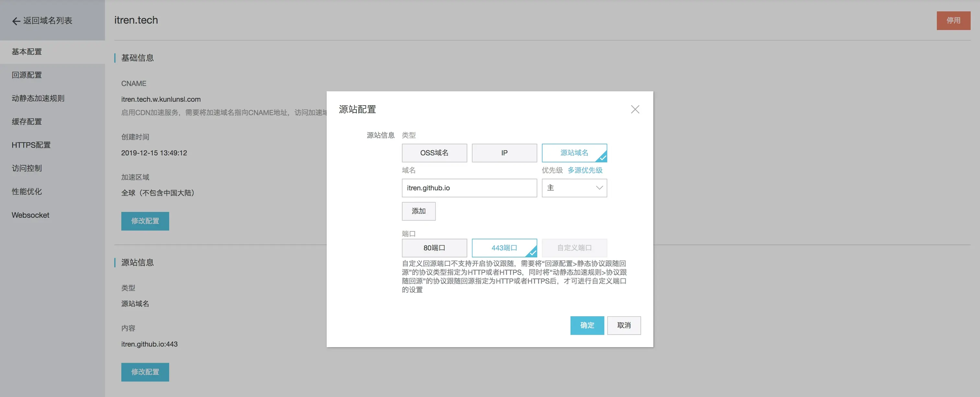Select the IP origin type
The height and width of the screenshot is (397, 980).
[x=504, y=153]
